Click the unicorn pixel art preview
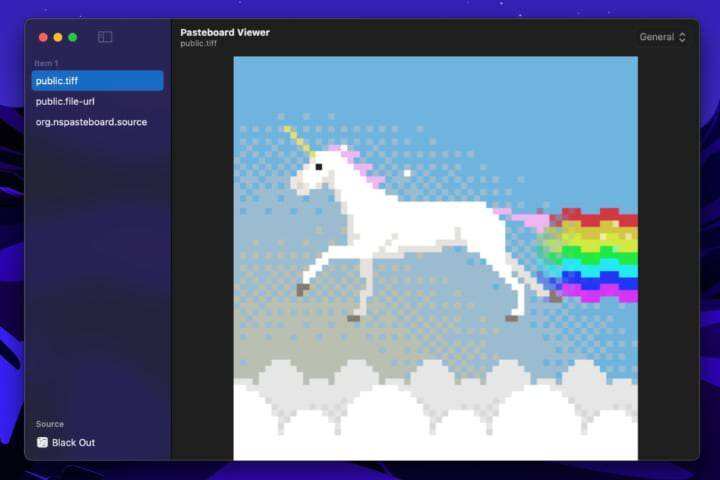The image size is (720, 480). click(x=436, y=258)
